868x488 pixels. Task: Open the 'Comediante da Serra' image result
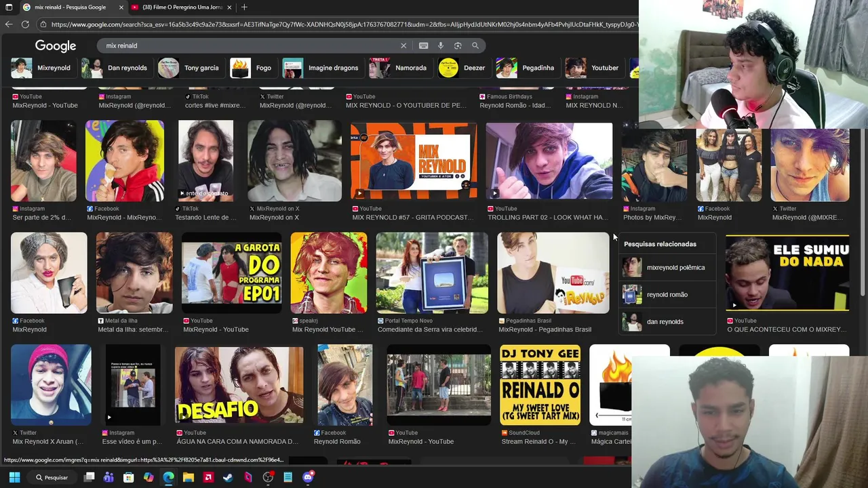point(432,272)
